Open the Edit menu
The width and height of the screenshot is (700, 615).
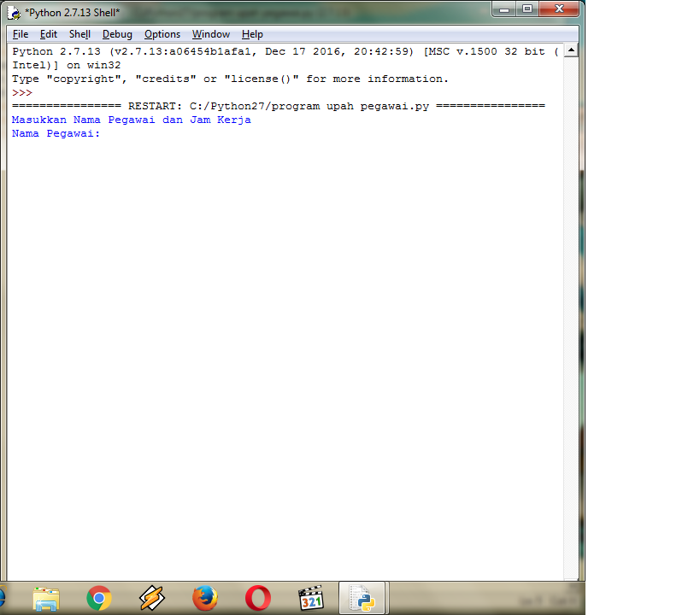click(48, 34)
